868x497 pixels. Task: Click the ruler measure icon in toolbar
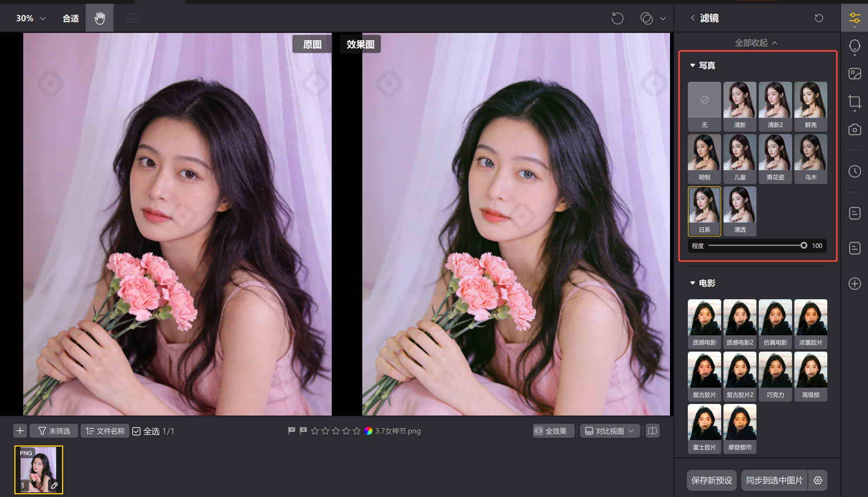(x=133, y=18)
